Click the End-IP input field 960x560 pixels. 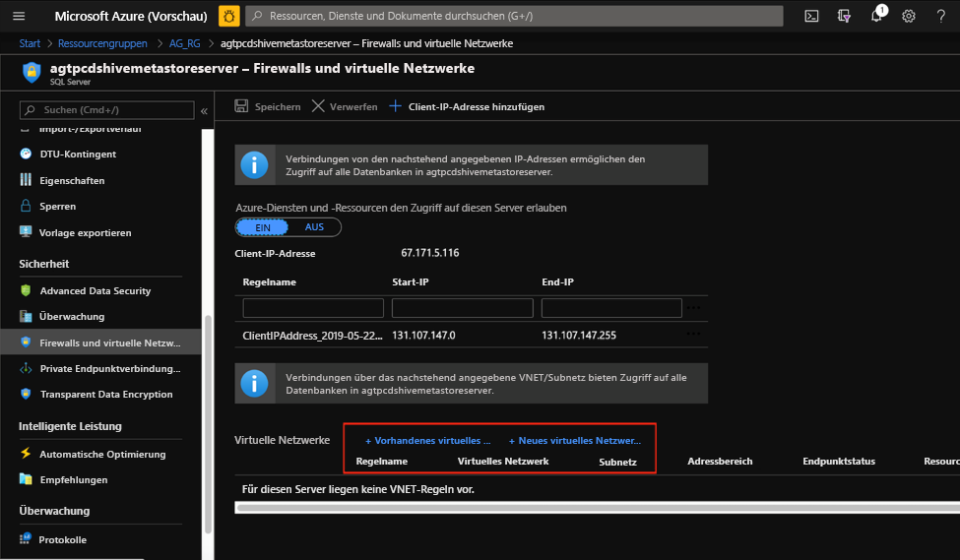[x=611, y=308]
